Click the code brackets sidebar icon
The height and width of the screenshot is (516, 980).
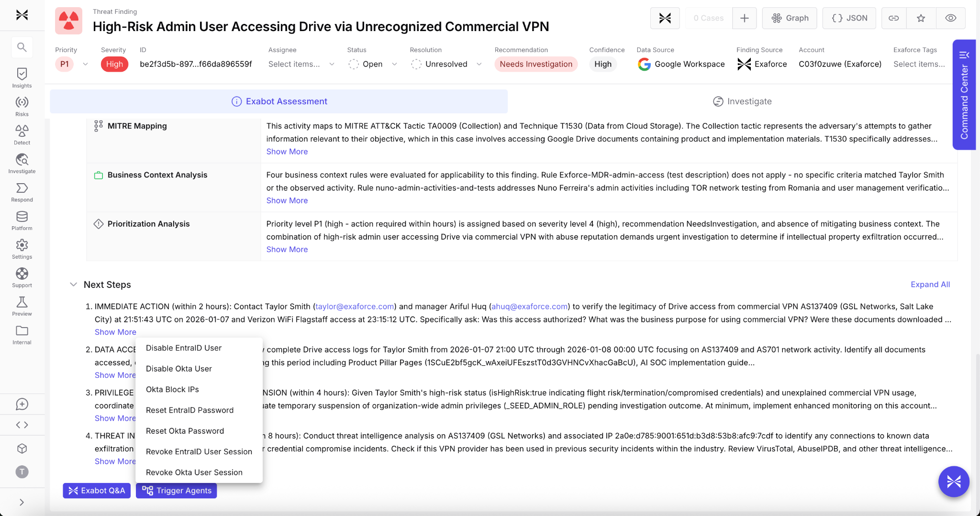pos(22,425)
